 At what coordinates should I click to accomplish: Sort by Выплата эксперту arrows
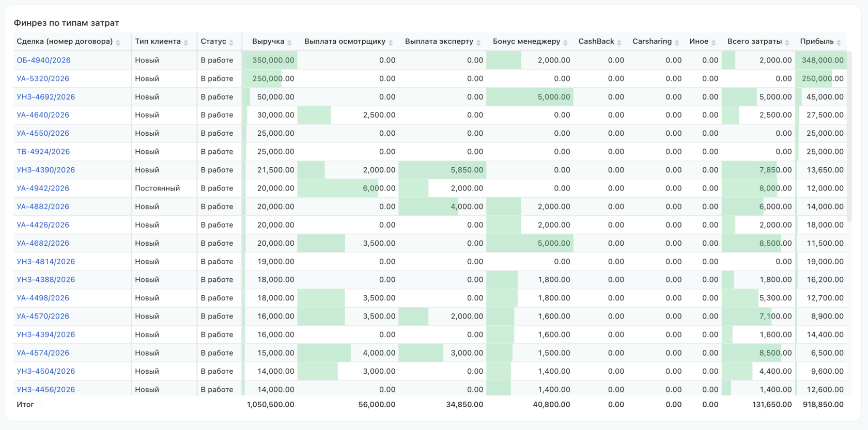(x=478, y=42)
